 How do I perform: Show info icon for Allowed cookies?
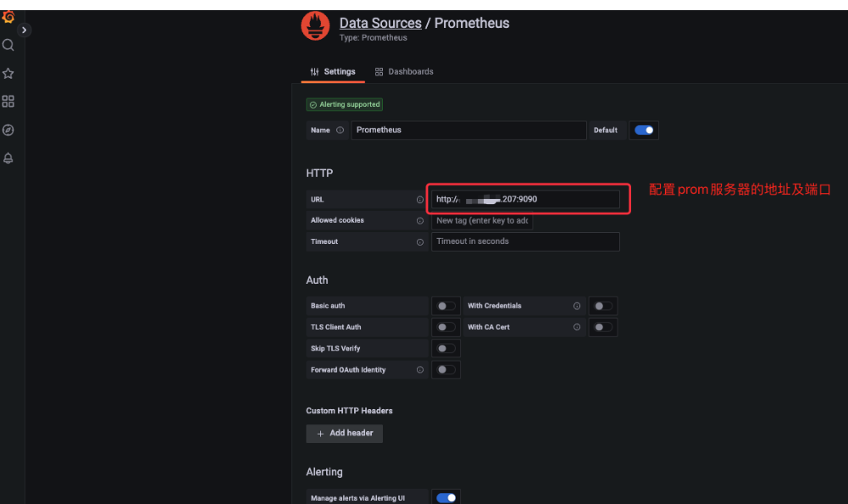(x=419, y=220)
